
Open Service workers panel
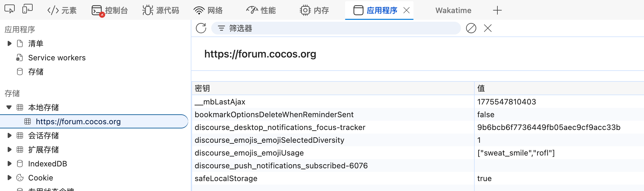click(x=57, y=58)
